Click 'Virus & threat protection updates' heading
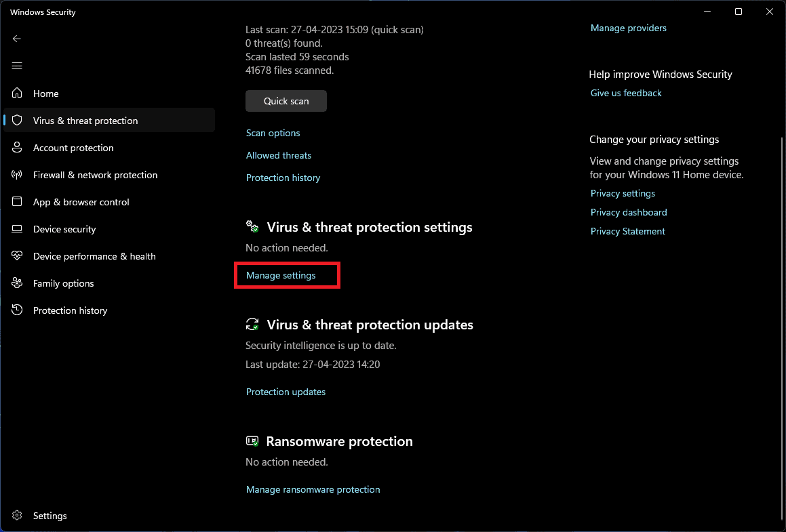This screenshot has width=786, height=532. coord(370,325)
